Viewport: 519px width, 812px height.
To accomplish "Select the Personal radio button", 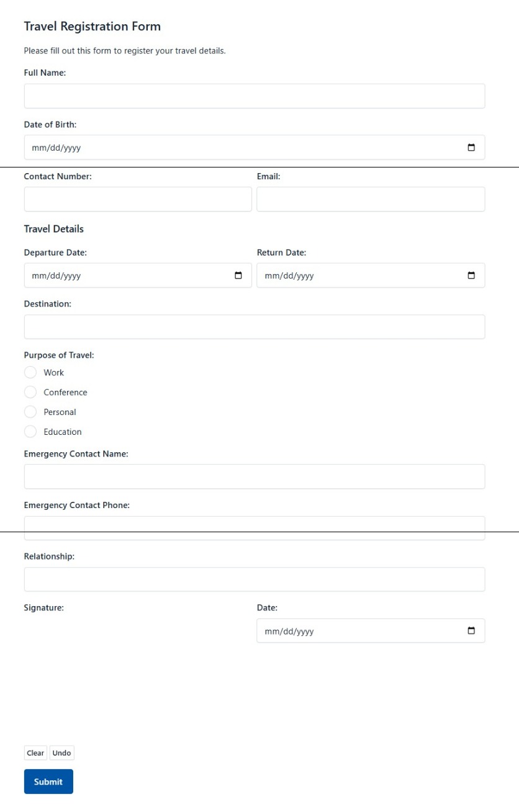I will (30, 412).
